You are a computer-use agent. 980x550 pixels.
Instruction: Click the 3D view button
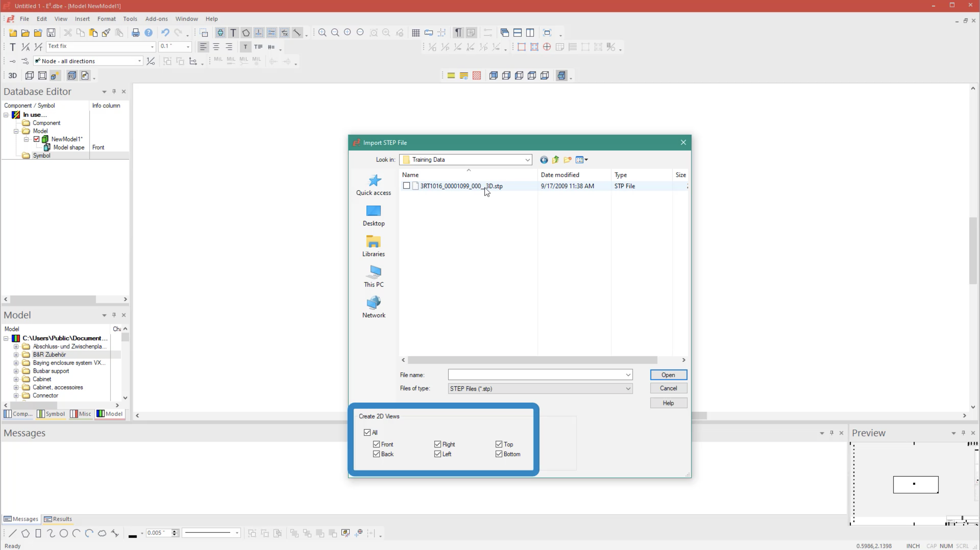pyautogui.click(x=13, y=76)
